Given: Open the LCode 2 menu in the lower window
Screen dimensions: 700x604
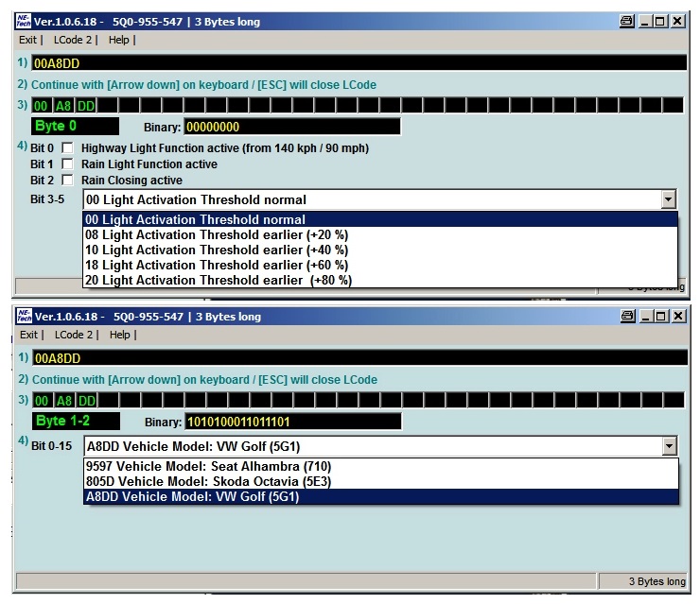Looking at the screenshot, I should (x=74, y=335).
